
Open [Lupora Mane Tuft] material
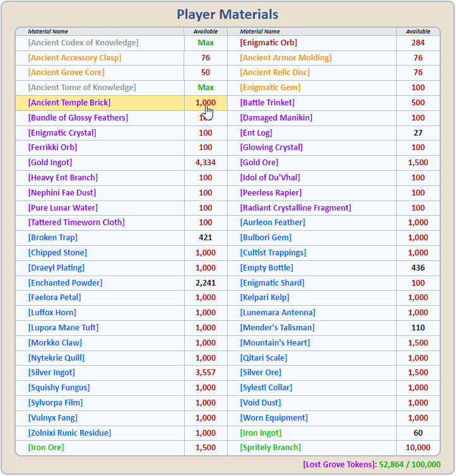[x=63, y=328]
